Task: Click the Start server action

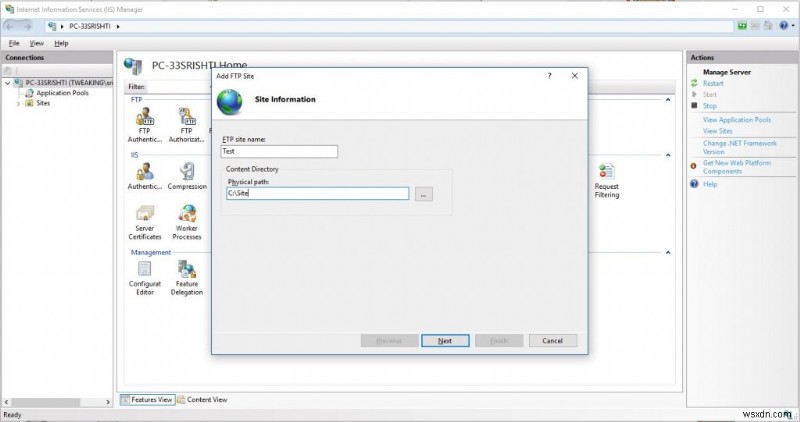Action: (710, 94)
